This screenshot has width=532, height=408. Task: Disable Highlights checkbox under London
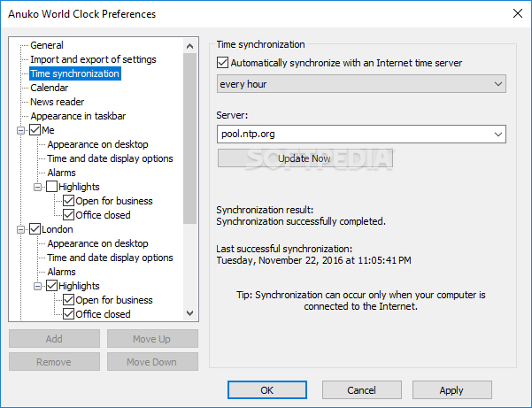tap(51, 286)
